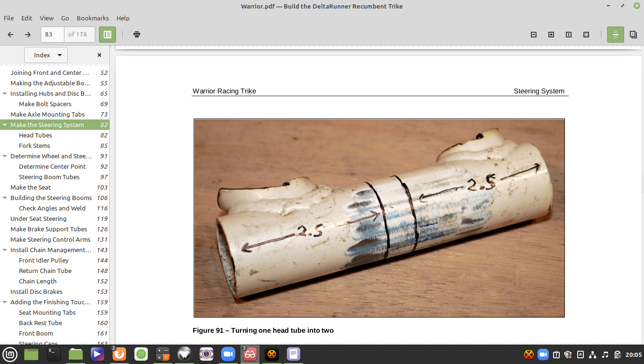Print the document using the printer icon
The height and width of the screenshot is (364, 644).
137,35
